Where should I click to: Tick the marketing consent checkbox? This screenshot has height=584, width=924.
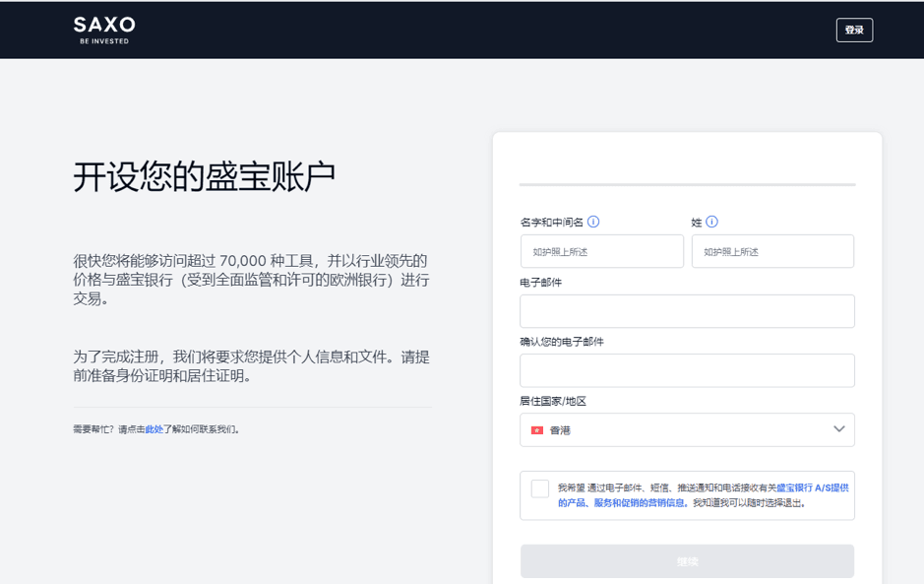(x=540, y=488)
